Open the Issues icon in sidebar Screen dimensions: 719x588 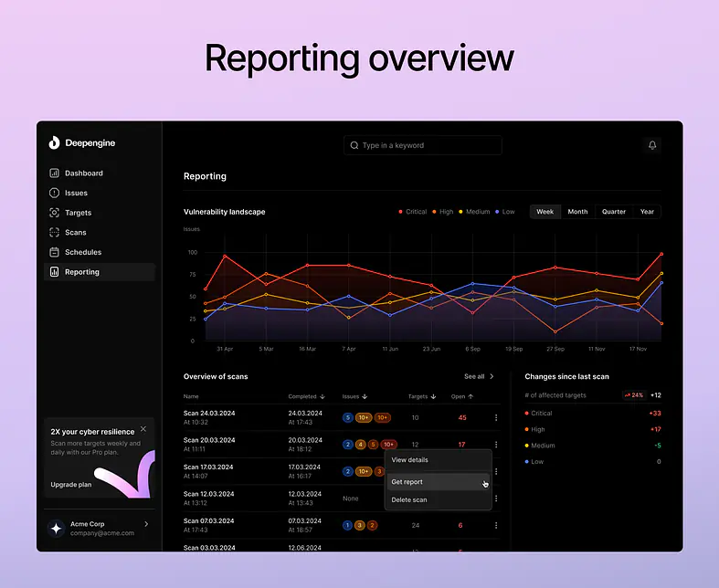[54, 193]
